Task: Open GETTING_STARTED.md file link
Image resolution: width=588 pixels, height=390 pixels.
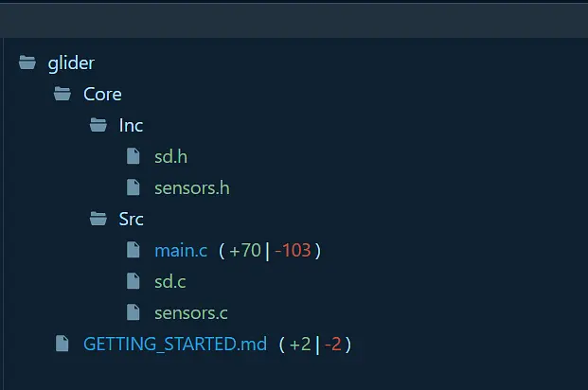Action: [x=175, y=344]
